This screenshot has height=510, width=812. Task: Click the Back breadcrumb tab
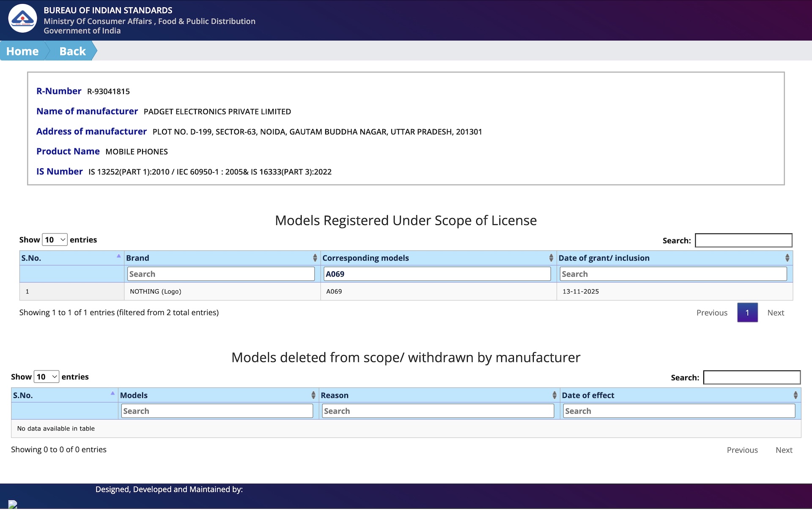point(72,51)
